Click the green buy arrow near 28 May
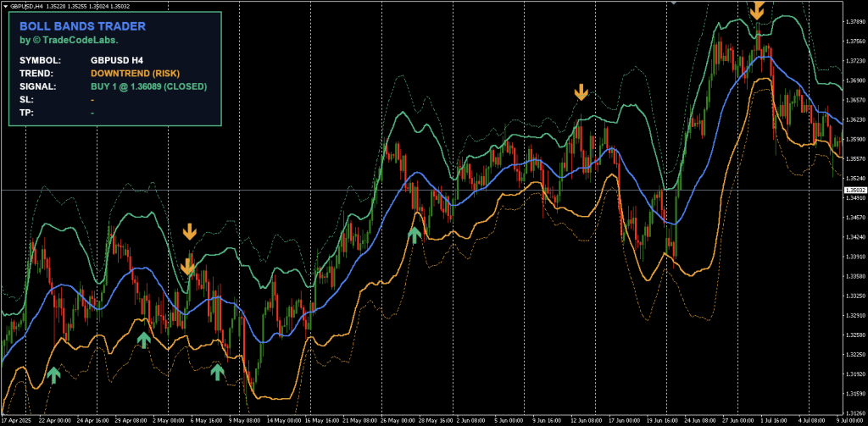The height and width of the screenshot is (426, 868). tap(415, 235)
